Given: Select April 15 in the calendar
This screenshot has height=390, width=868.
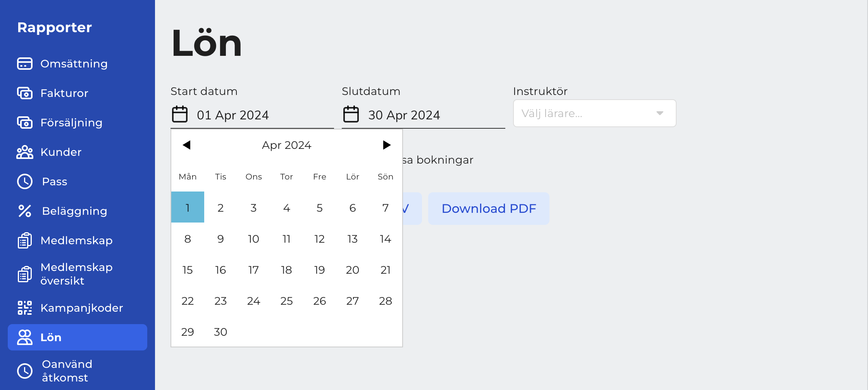Looking at the screenshot, I should [x=188, y=270].
